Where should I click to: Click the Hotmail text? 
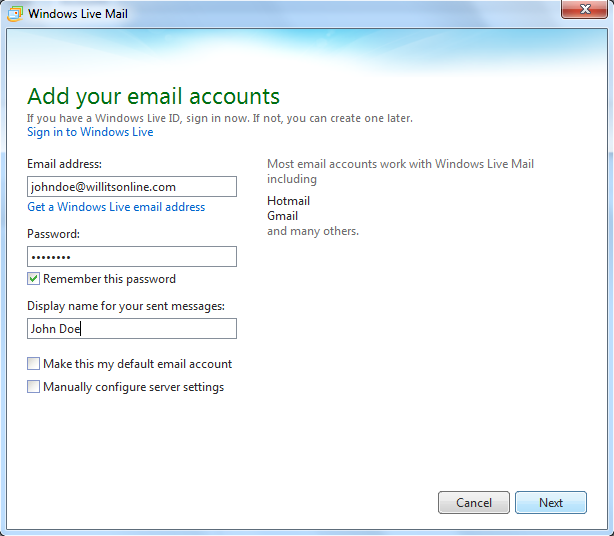pyautogui.click(x=289, y=201)
